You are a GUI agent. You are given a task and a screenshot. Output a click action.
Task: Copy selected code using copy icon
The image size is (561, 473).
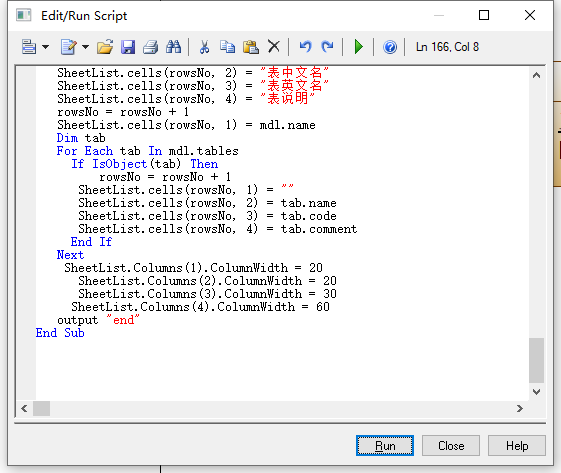click(227, 47)
